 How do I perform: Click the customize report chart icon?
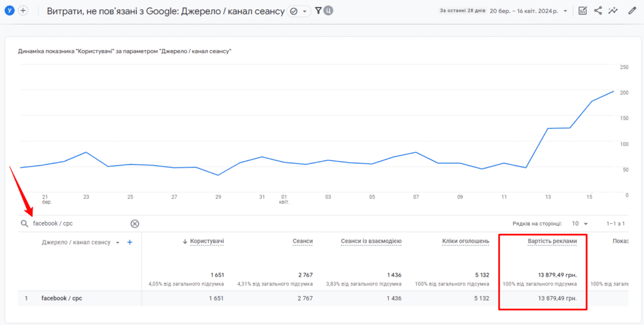[582, 11]
